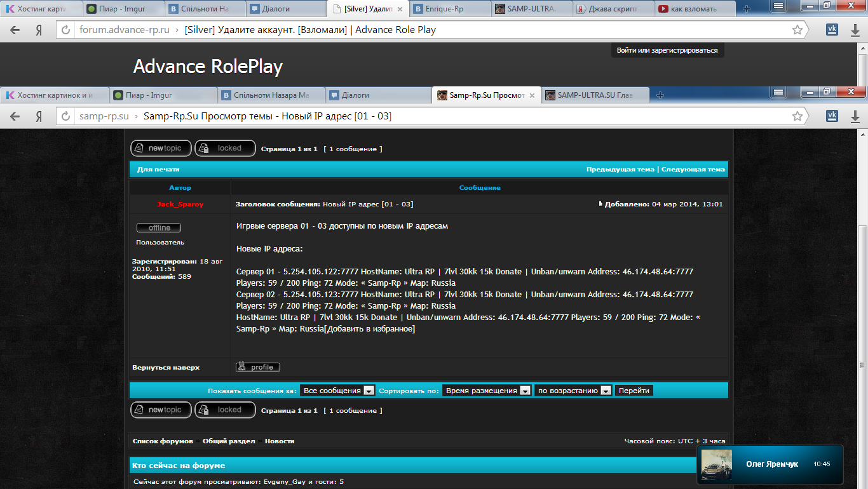Image resolution: width=868 pixels, height=489 pixels.
Task: Switch to Діалоги tab in samp-rp window
Action: point(379,95)
